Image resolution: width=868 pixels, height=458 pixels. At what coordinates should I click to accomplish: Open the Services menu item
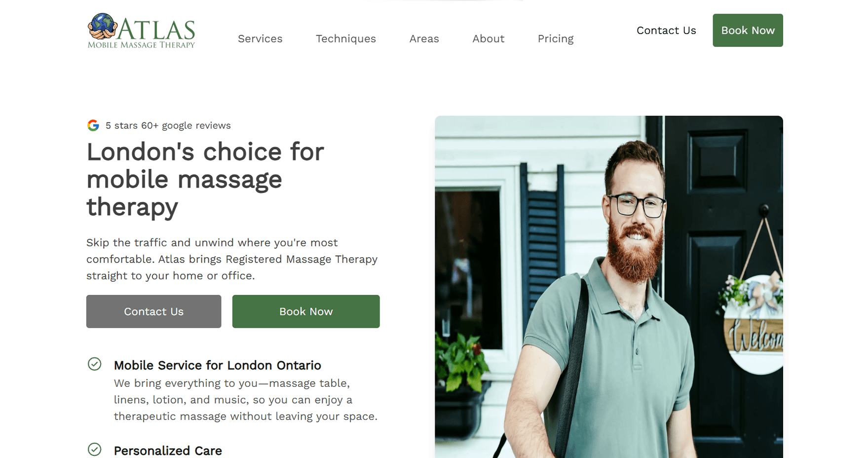tap(260, 38)
